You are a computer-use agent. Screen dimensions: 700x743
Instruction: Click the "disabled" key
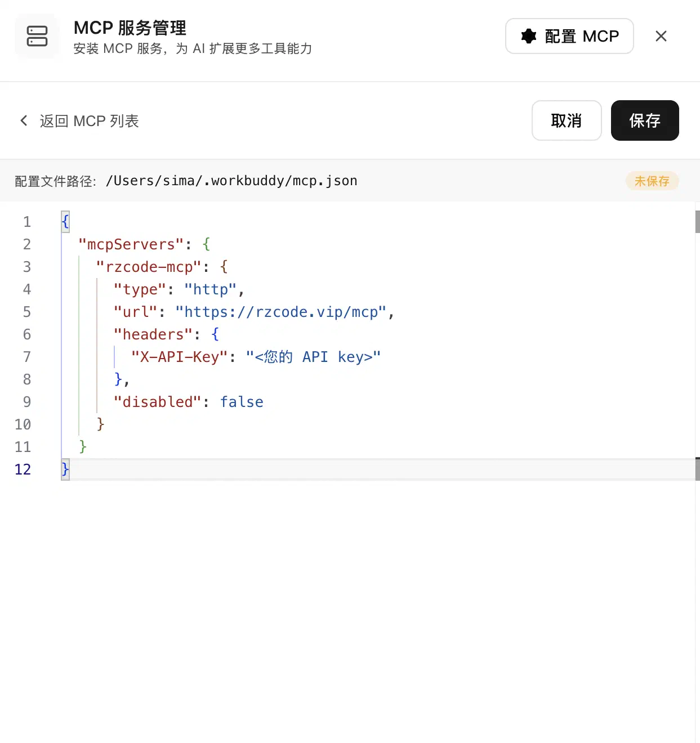click(158, 402)
